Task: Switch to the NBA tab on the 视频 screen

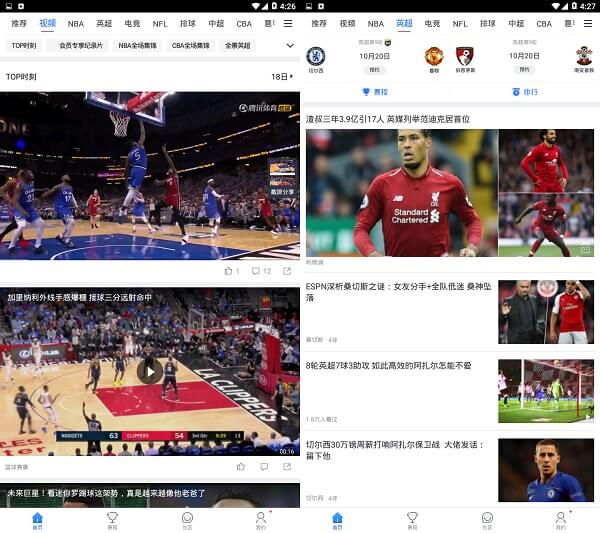Action: [76, 24]
